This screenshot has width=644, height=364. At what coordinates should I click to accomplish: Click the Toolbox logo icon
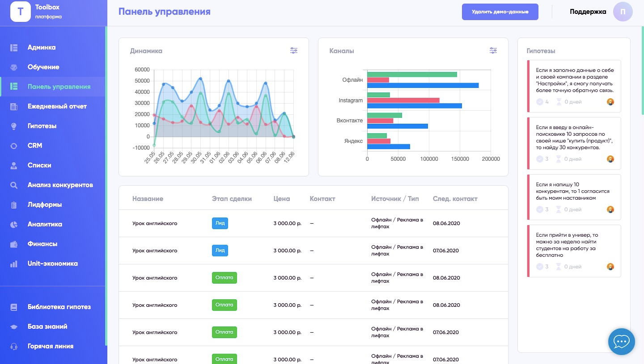click(20, 12)
